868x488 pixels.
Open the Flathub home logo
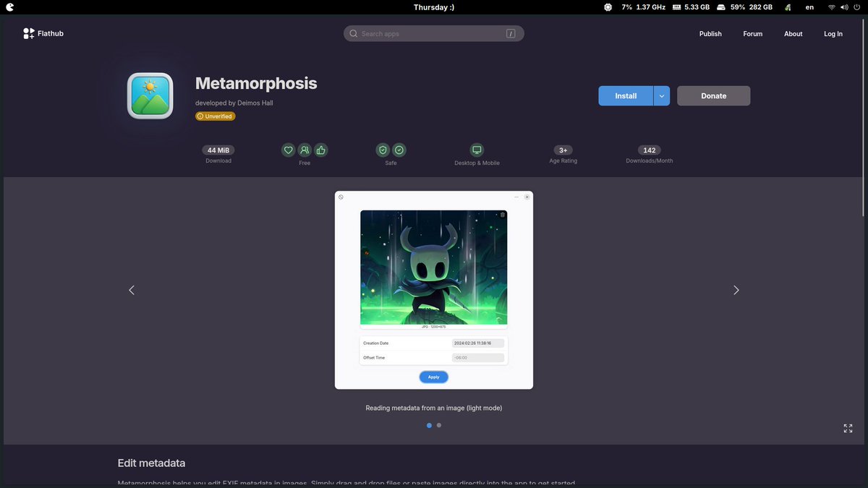(x=43, y=33)
